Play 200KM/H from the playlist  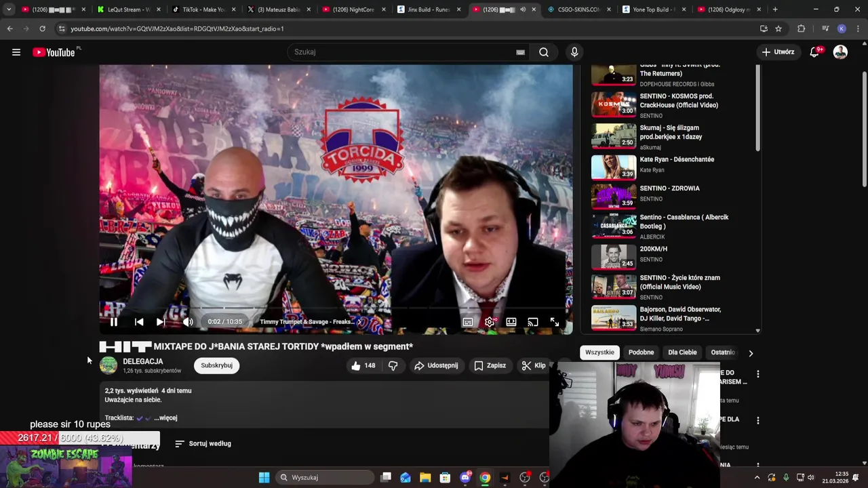(671, 257)
